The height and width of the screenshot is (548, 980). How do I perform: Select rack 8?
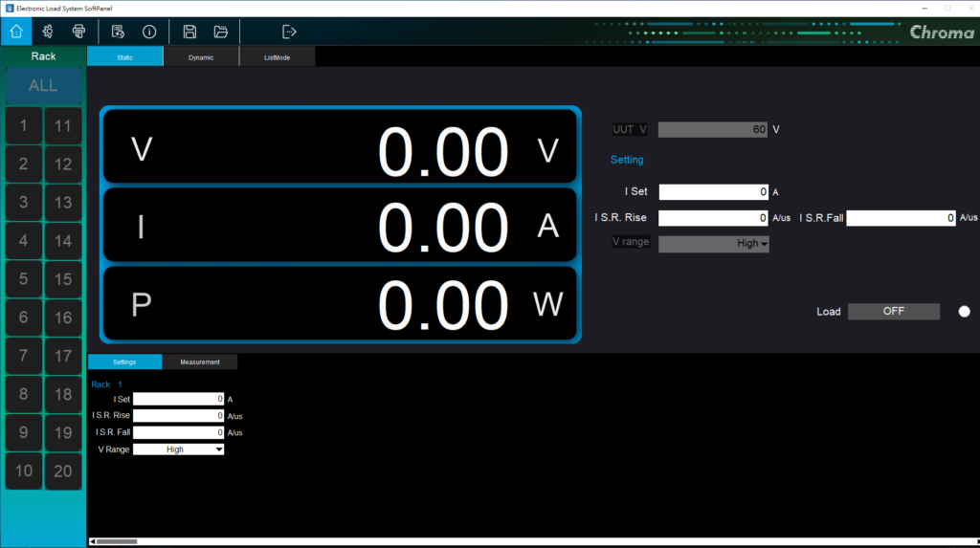tap(24, 394)
